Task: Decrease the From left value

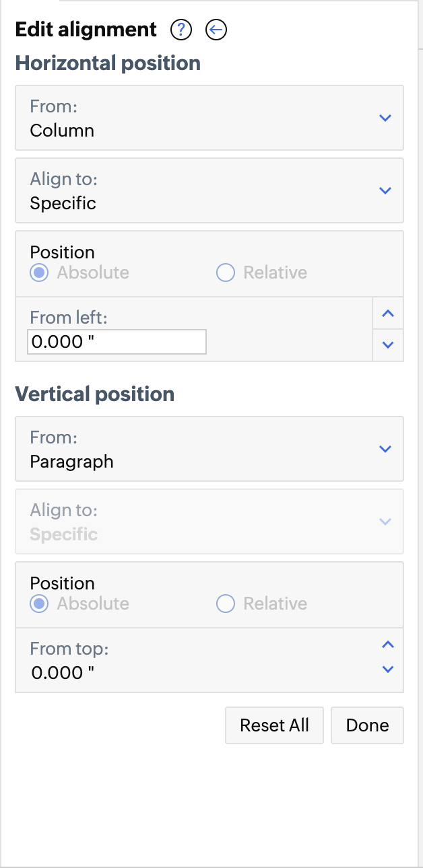Action: click(387, 345)
